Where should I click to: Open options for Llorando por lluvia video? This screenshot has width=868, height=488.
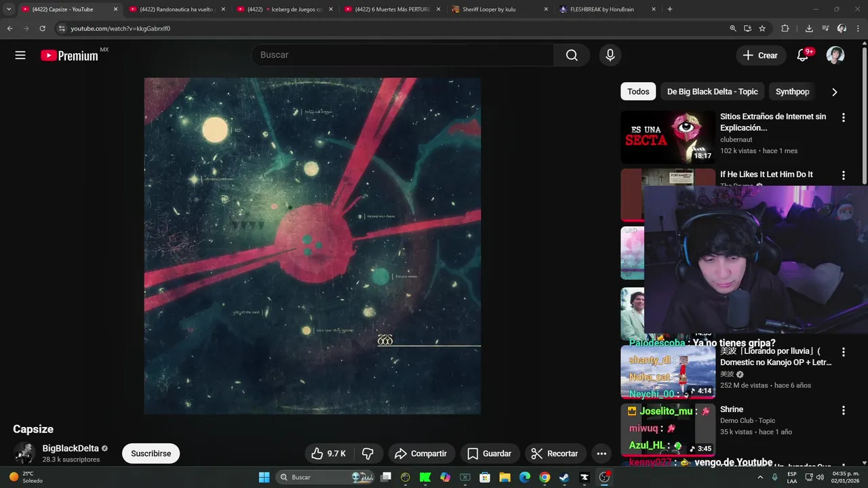click(844, 352)
